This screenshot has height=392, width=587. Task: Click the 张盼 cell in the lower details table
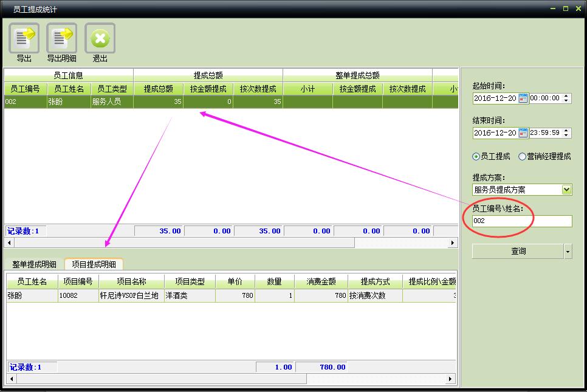click(32, 295)
